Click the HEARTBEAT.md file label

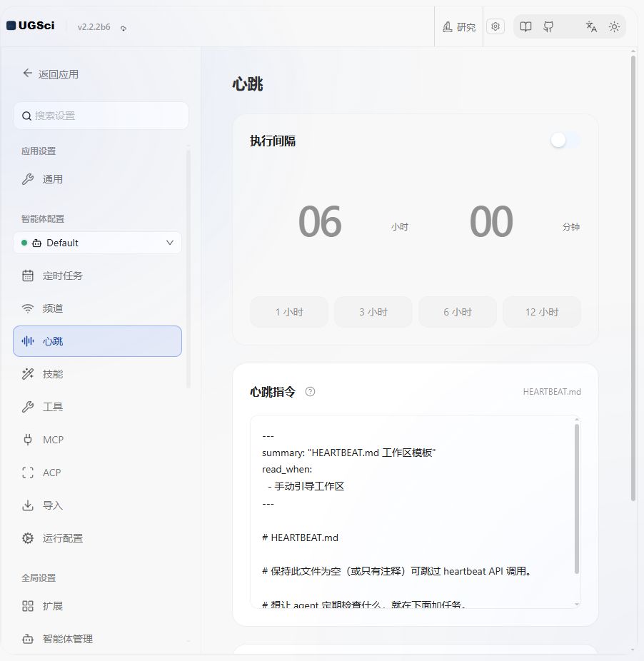coord(552,392)
